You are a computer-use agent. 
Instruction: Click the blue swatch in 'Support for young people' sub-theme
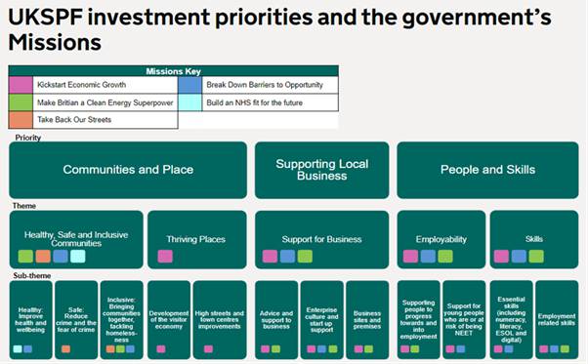tap(460, 349)
